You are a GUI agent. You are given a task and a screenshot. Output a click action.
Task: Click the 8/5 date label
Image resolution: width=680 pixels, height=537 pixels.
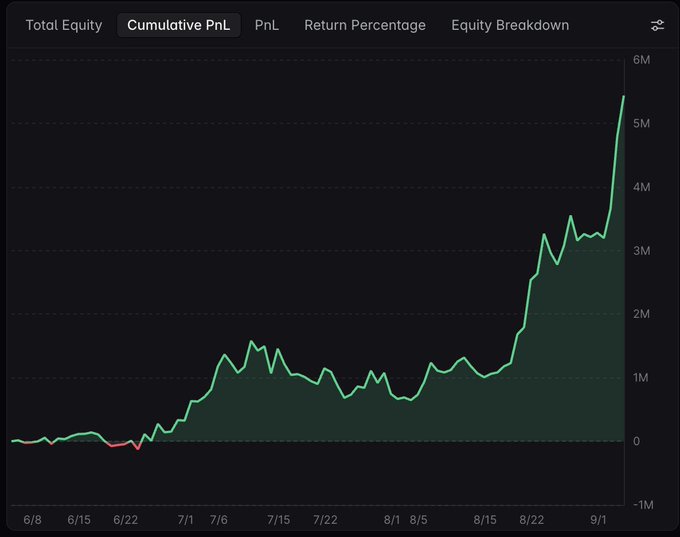(x=418, y=520)
